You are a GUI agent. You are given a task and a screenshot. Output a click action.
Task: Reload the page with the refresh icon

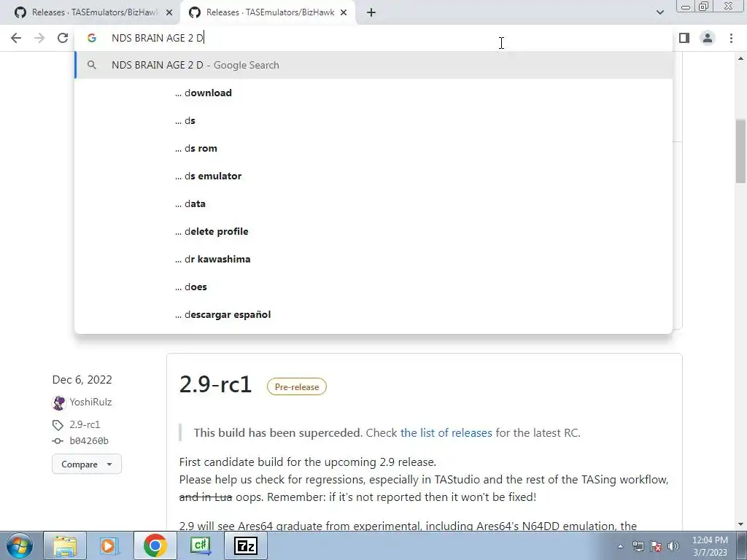tap(63, 38)
